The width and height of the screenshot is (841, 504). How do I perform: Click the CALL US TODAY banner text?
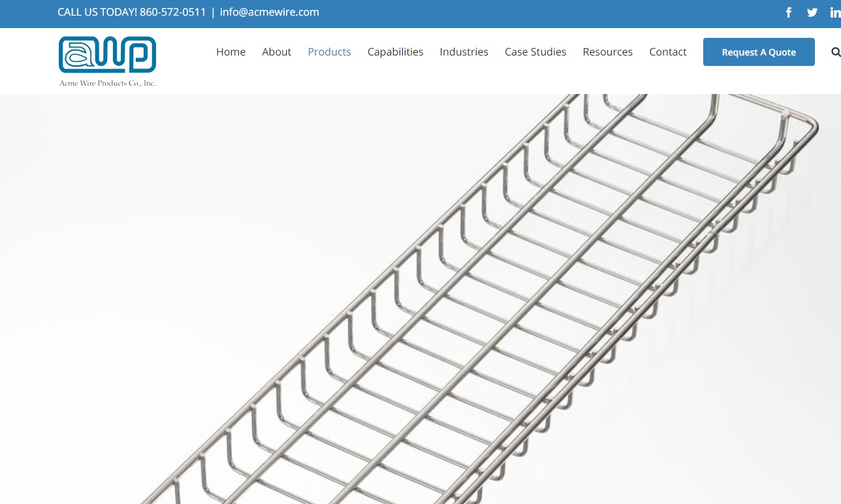coord(97,12)
